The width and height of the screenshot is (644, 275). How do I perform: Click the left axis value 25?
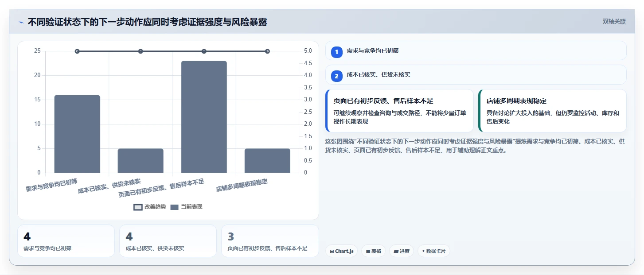pos(37,51)
